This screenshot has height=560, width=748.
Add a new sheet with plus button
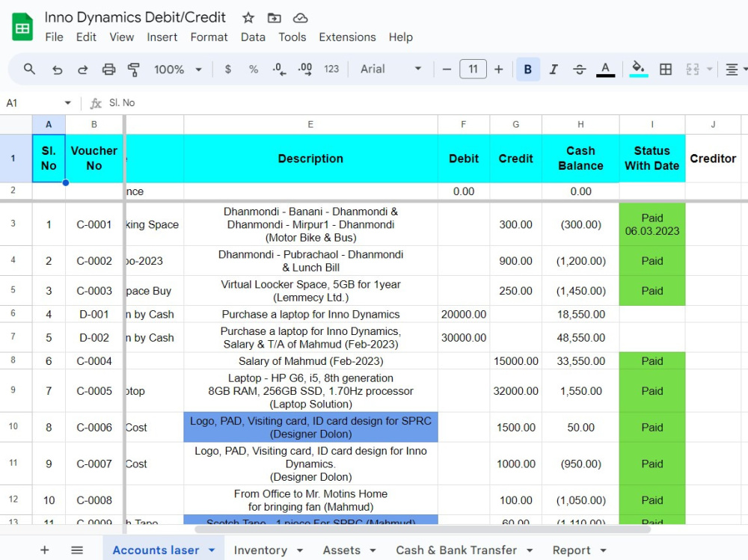(44, 550)
